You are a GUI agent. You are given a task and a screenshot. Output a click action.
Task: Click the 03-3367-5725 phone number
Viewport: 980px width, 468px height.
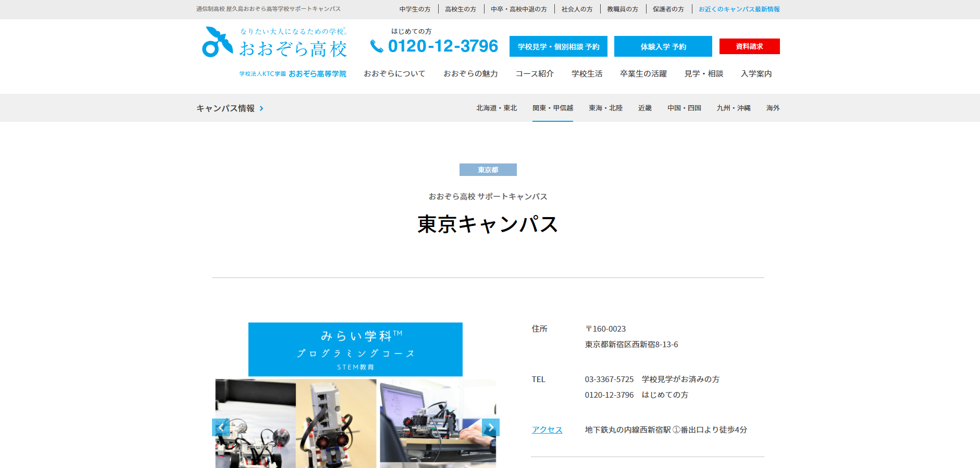(x=609, y=380)
